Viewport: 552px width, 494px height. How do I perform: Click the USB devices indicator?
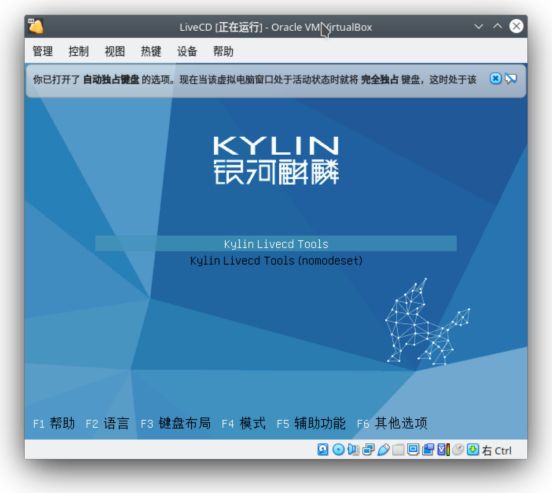(384, 450)
